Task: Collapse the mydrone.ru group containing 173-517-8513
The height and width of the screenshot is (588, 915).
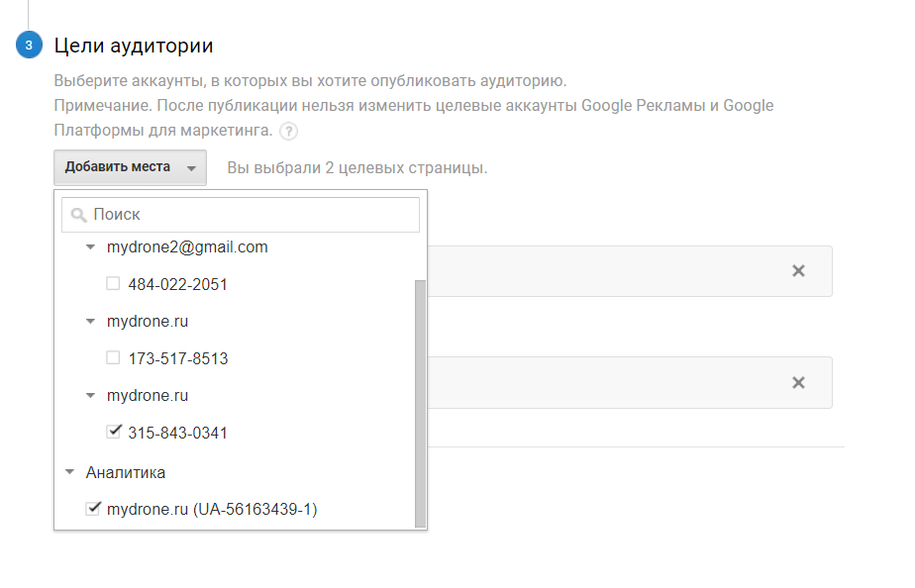Action: tap(91, 322)
